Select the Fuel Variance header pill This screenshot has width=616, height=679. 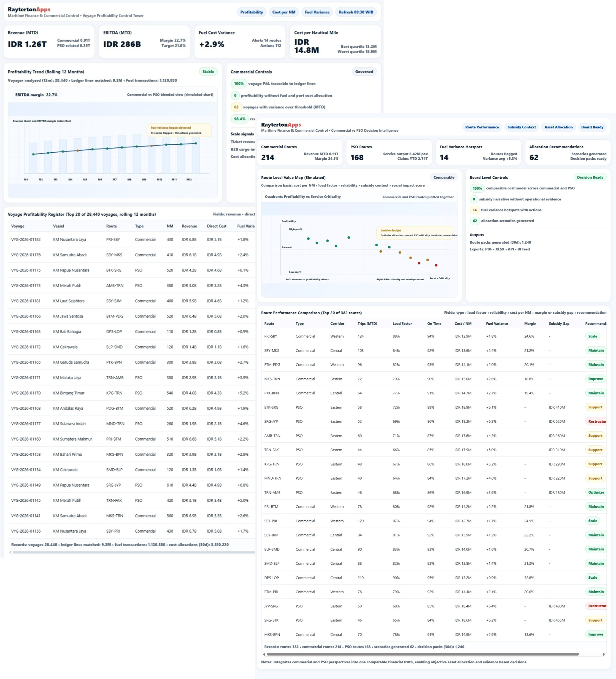click(x=317, y=12)
